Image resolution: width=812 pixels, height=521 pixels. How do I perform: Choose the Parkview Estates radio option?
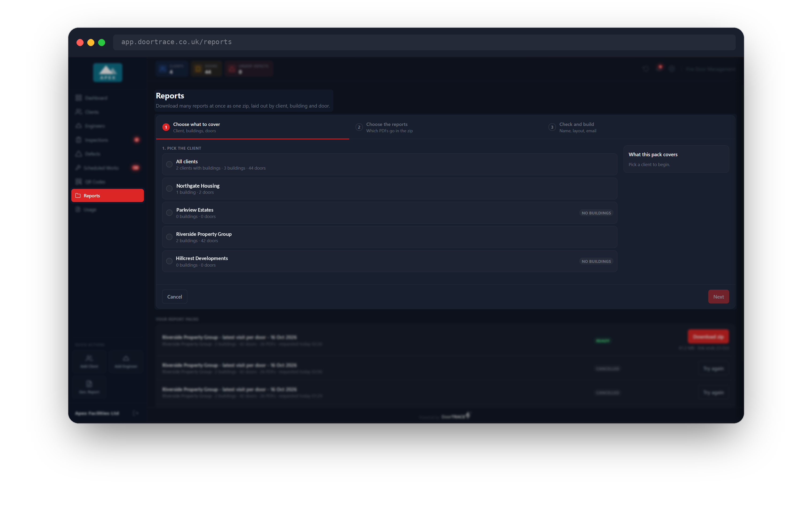[169, 213]
